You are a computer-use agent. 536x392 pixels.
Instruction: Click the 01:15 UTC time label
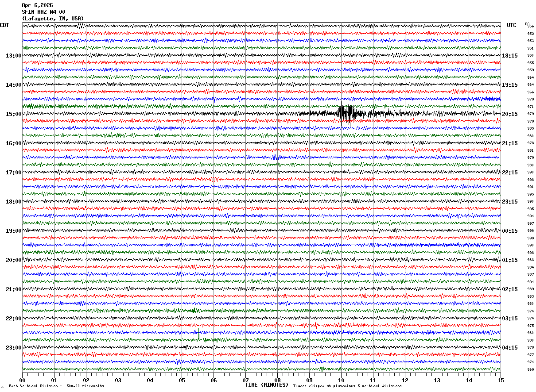click(x=510, y=260)
